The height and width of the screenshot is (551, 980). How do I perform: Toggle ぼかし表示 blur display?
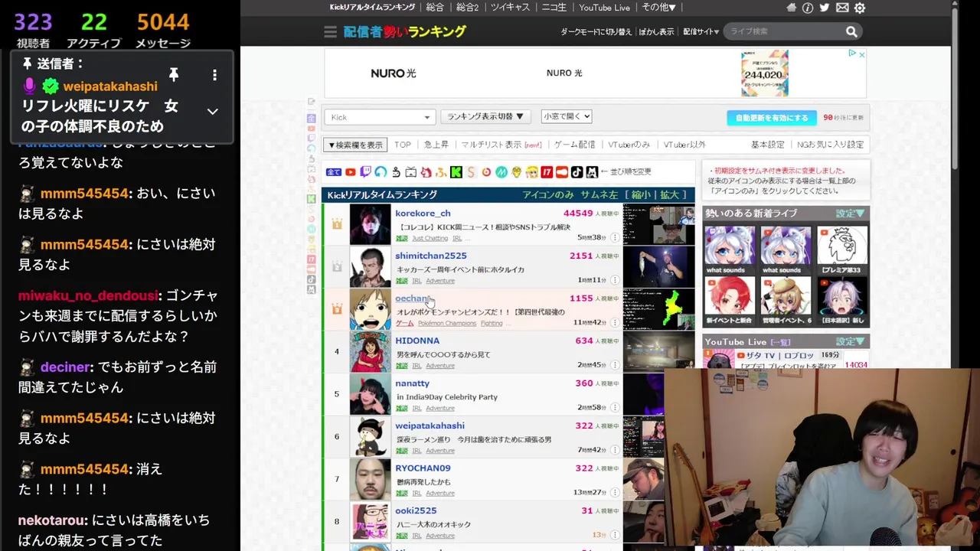click(657, 31)
